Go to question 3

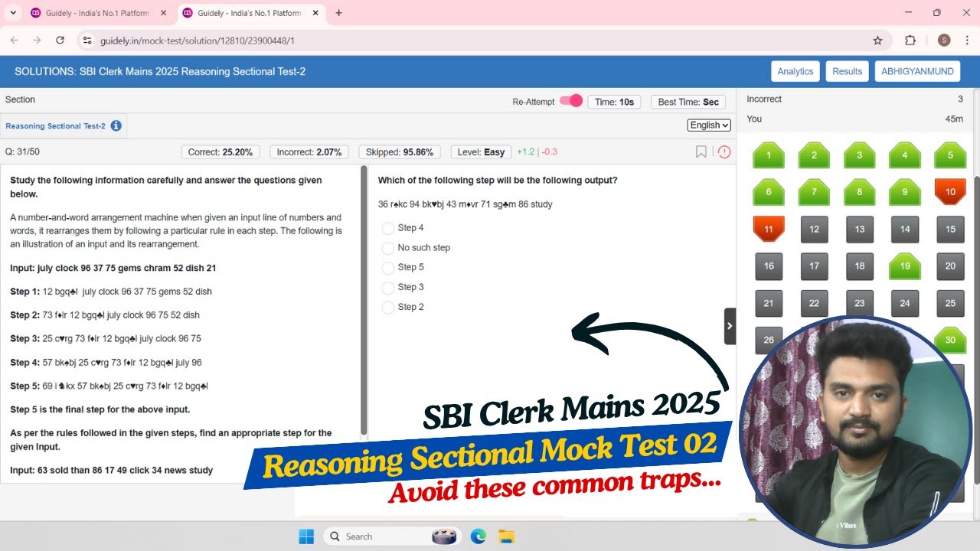pyautogui.click(x=859, y=155)
